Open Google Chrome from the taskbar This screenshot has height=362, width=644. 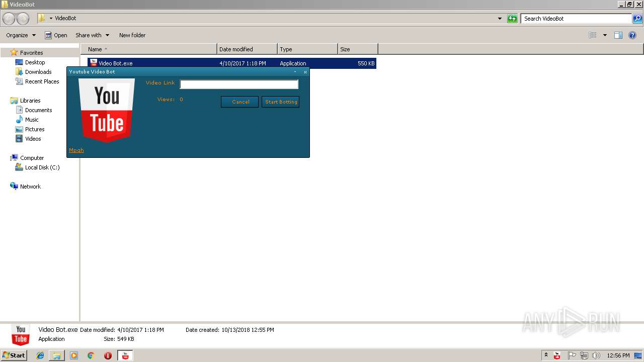(x=91, y=355)
